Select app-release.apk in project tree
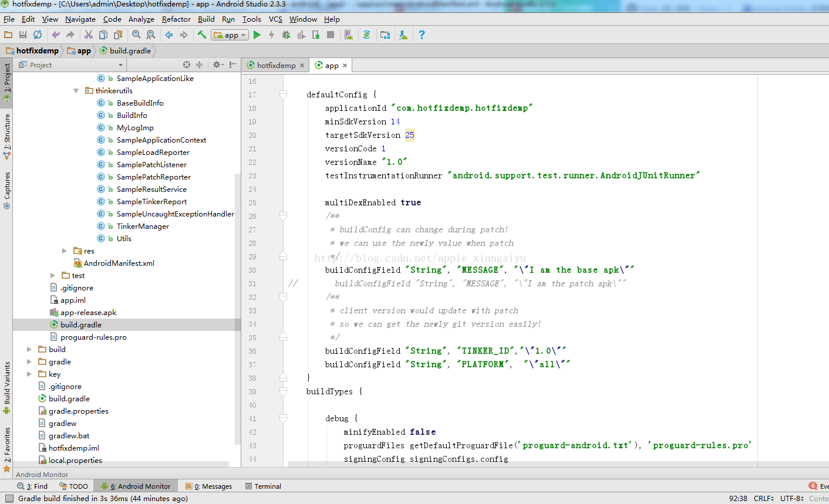The image size is (829, 504). click(88, 312)
